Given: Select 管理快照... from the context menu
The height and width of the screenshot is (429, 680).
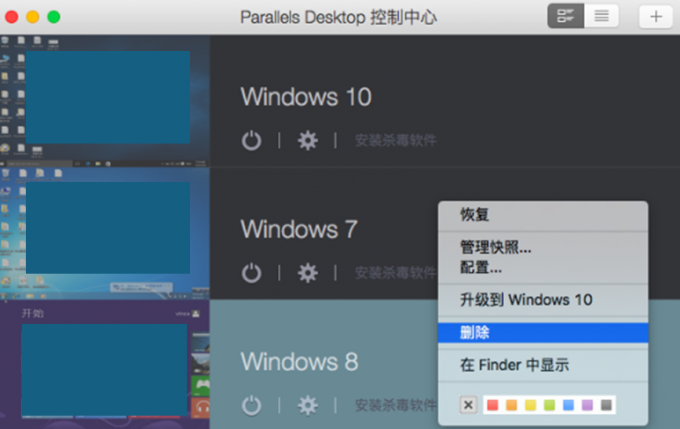Looking at the screenshot, I should point(543,248).
